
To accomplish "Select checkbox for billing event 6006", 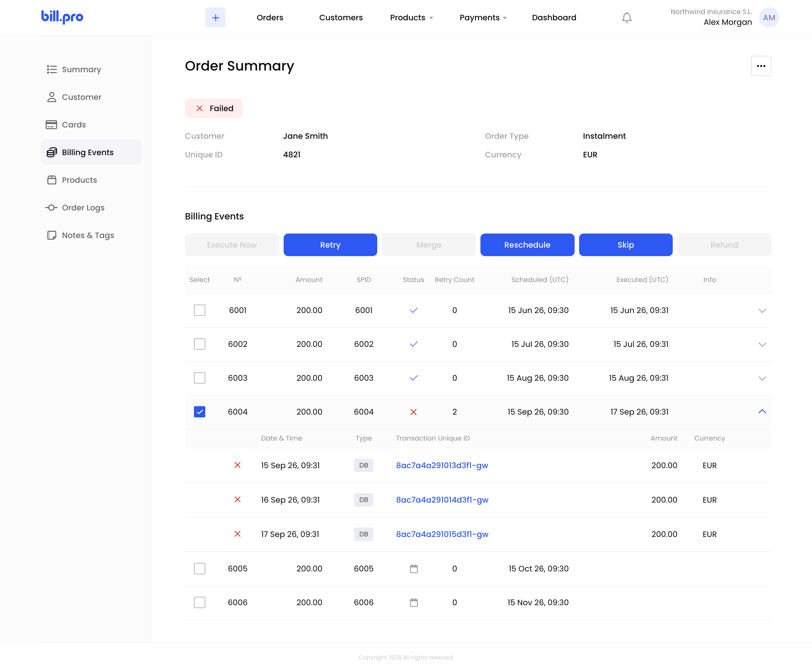I will [x=200, y=603].
